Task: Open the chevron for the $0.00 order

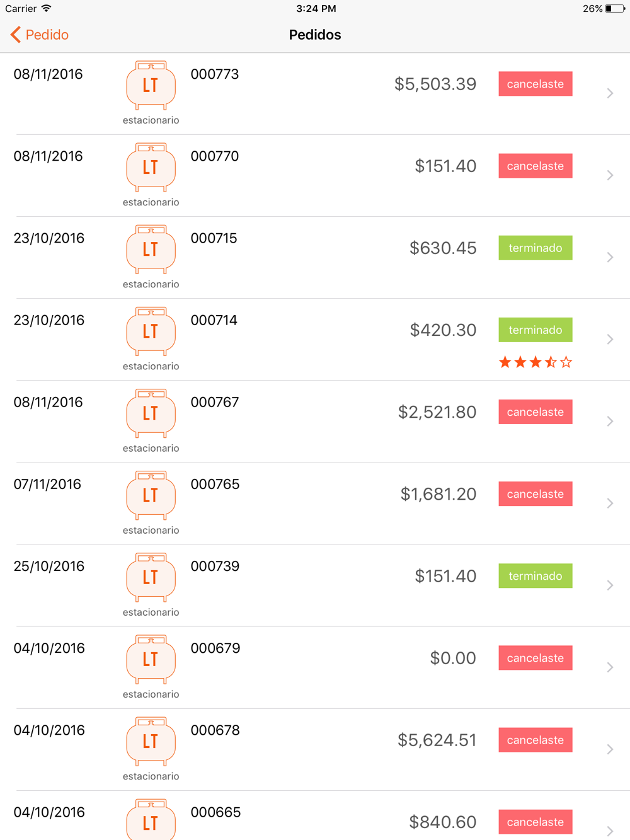Action: tap(610, 667)
